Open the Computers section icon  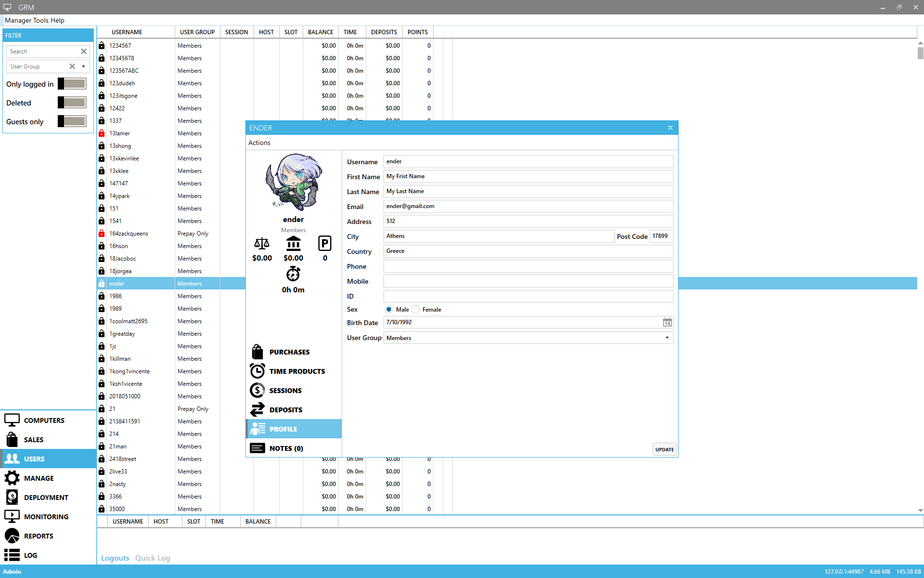[x=12, y=420]
